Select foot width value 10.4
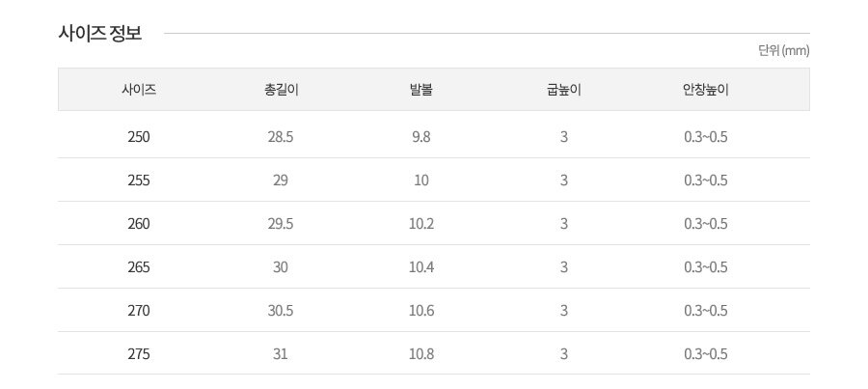The image size is (868, 389). click(421, 267)
